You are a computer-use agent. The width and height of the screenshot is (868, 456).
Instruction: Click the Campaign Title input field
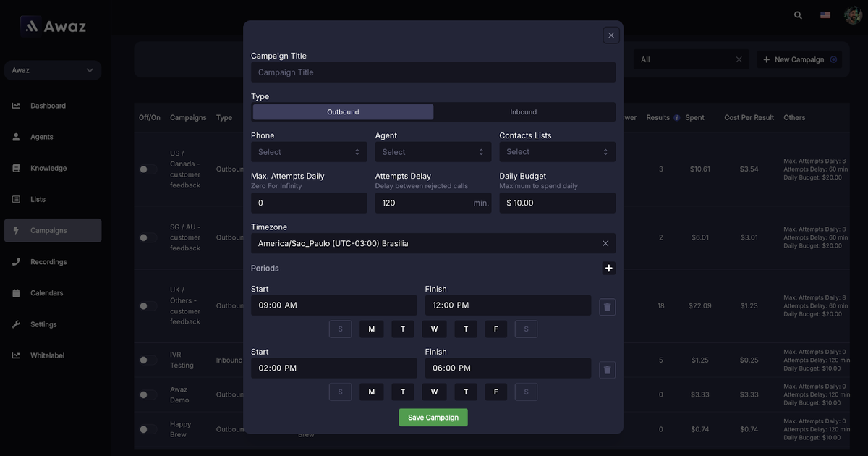433,72
